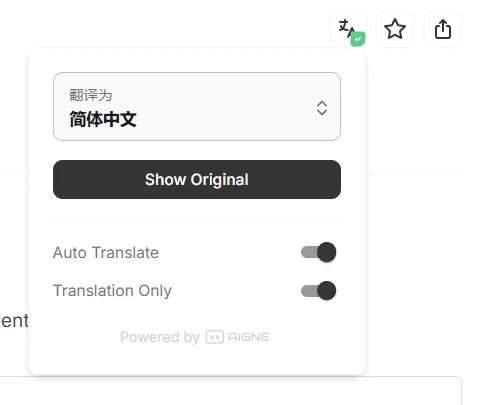This screenshot has height=405, width=487.
Task: Click the AIGNE robot logo icon
Action: [x=215, y=337]
